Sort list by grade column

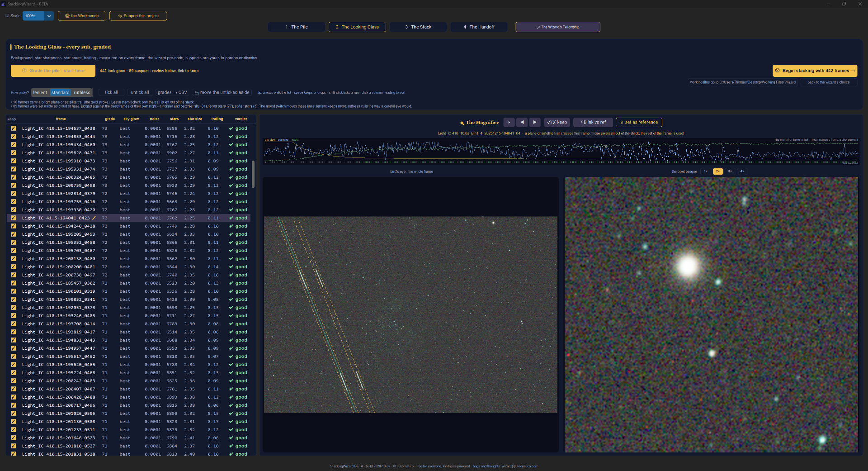coord(110,119)
